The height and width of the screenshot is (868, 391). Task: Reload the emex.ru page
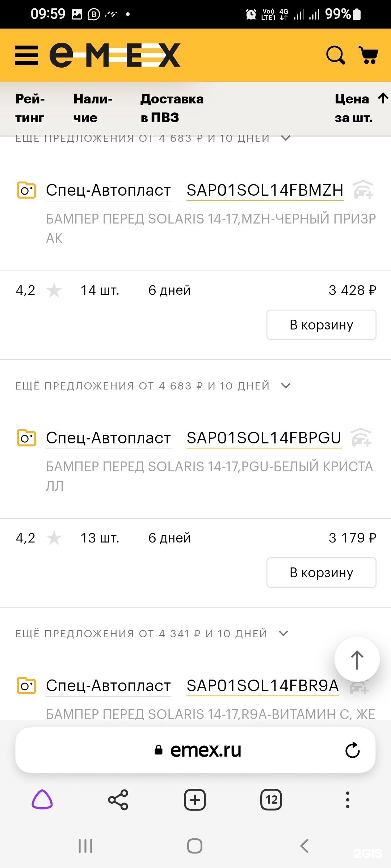(x=352, y=750)
